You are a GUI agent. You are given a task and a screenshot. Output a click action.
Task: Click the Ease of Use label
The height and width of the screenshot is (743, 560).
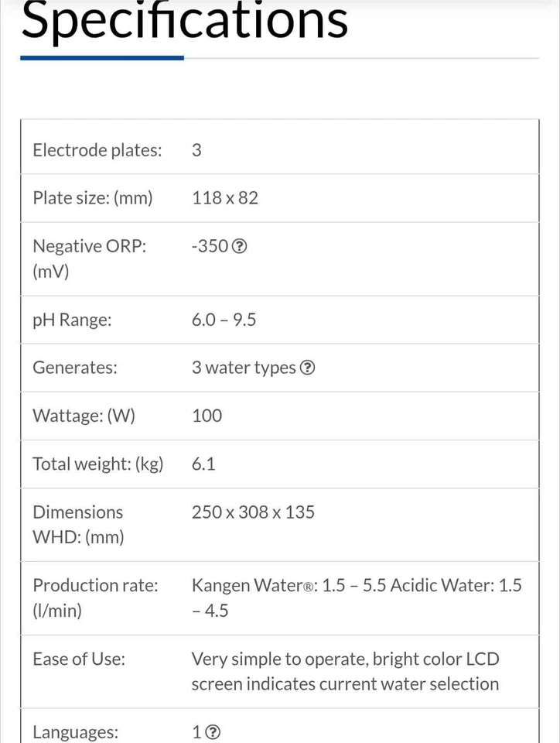(79, 659)
